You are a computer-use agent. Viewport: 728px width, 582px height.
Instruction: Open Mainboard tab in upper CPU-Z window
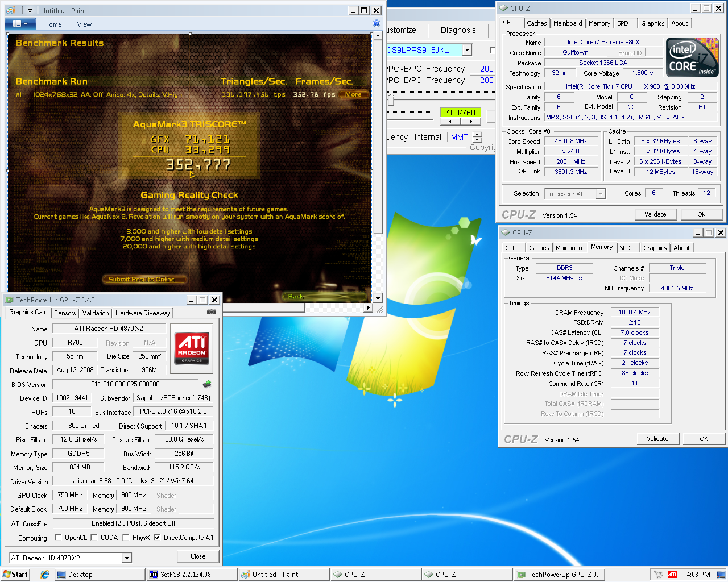point(568,23)
